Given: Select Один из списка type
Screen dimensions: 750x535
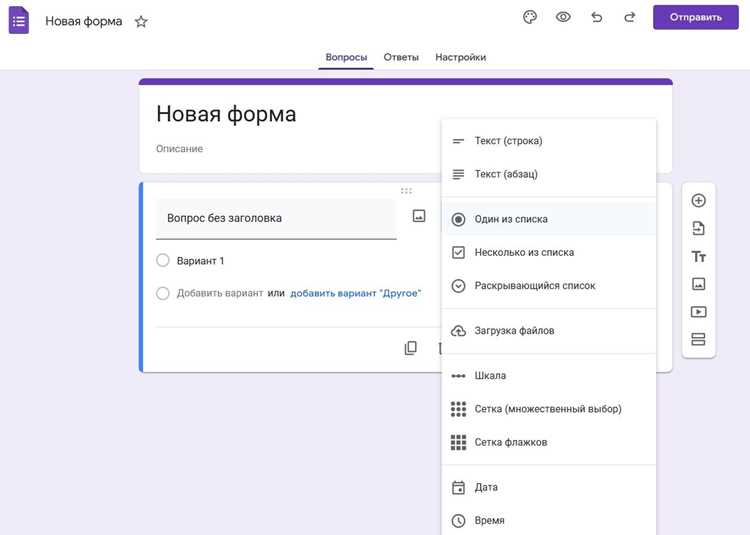Looking at the screenshot, I should click(549, 219).
